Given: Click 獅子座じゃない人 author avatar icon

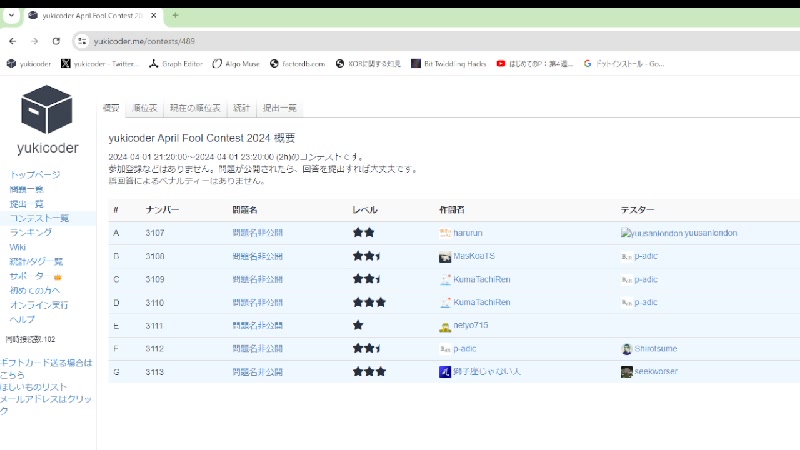Looking at the screenshot, I should click(x=445, y=372).
